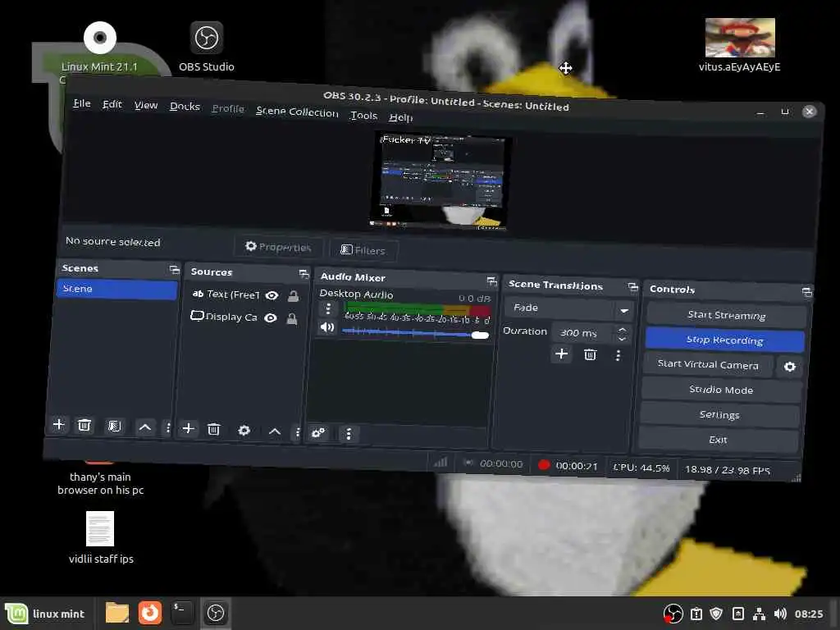This screenshot has height=630, width=840.
Task: Decrease transition duration with down stepper
Action: (622, 338)
